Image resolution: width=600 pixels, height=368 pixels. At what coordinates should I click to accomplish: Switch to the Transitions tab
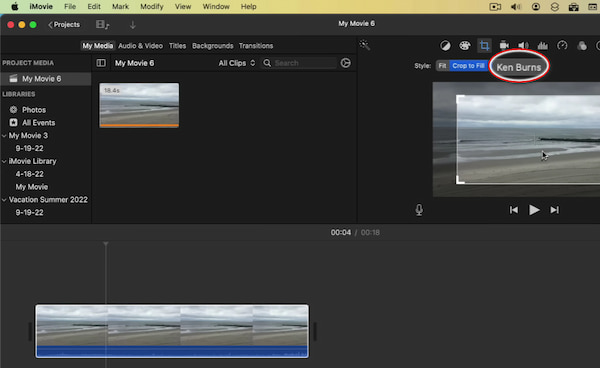click(256, 46)
